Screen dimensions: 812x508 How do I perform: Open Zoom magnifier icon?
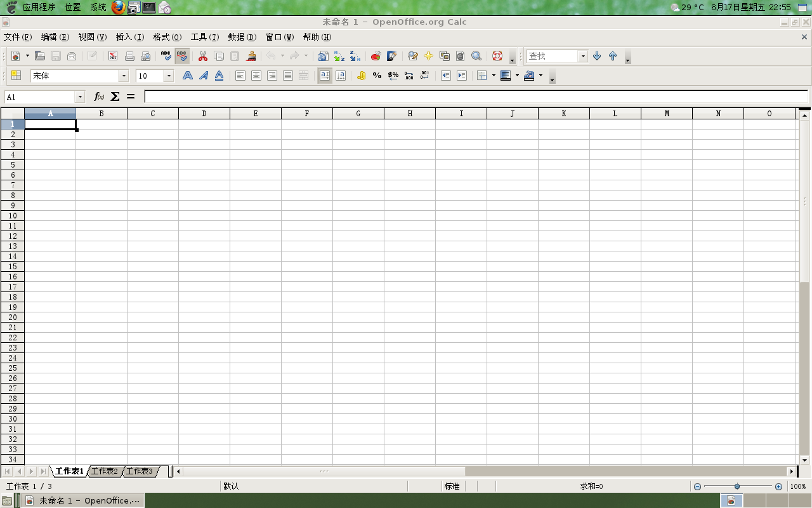coord(476,56)
